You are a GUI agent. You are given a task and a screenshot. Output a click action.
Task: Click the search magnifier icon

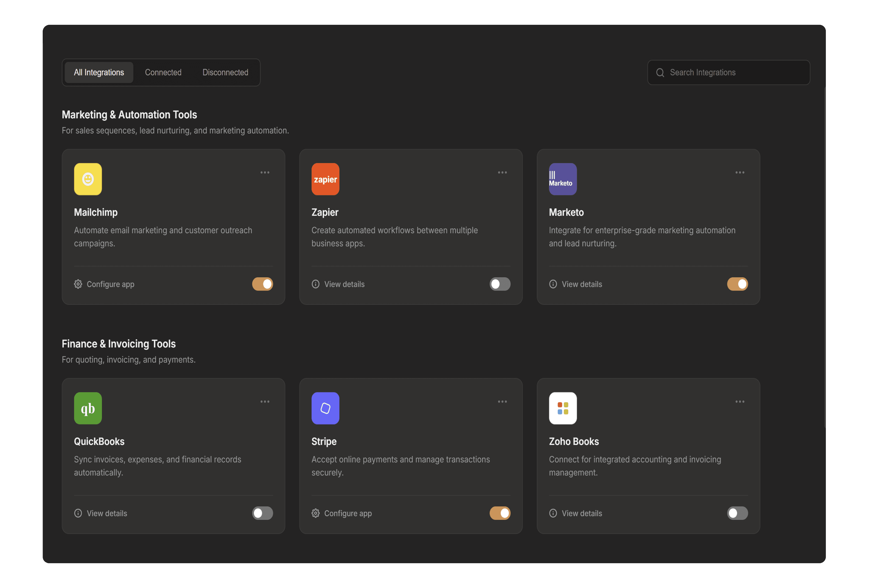[660, 73]
